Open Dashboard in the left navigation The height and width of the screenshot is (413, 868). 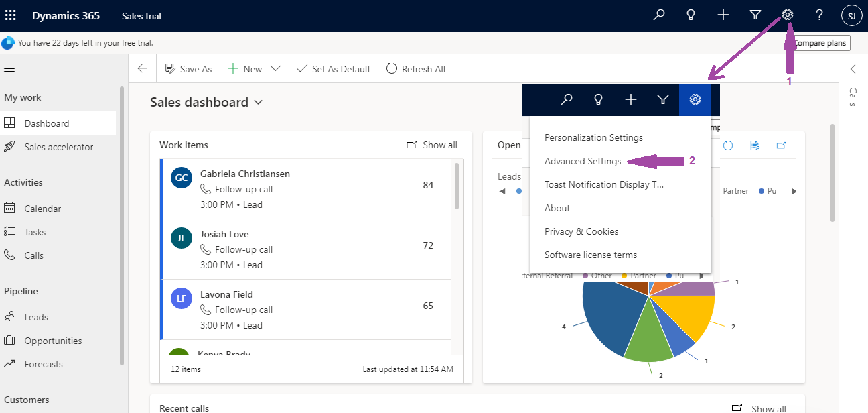(x=58, y=123)
